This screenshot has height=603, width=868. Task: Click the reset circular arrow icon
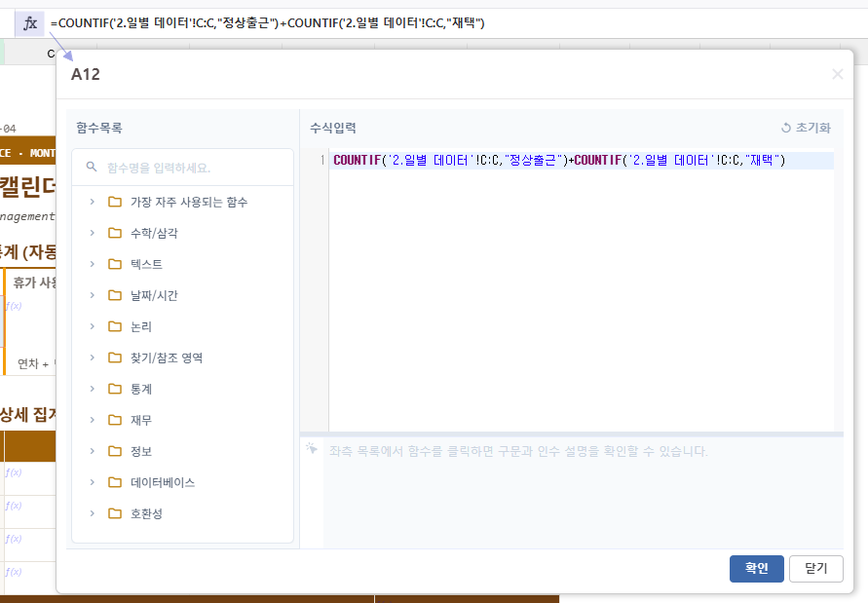[785, 128]
